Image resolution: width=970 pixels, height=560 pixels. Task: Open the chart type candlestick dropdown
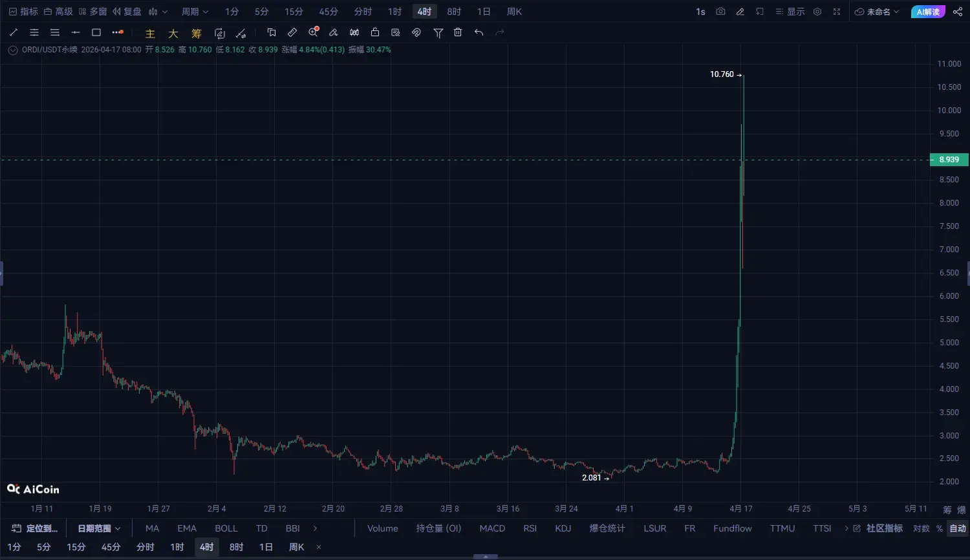[158, 12]
